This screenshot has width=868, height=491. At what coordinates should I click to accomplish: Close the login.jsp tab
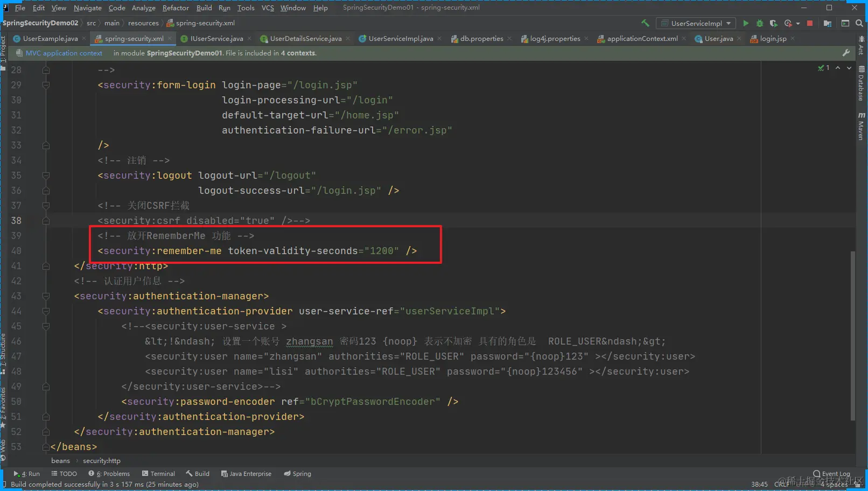coord(793,38)
